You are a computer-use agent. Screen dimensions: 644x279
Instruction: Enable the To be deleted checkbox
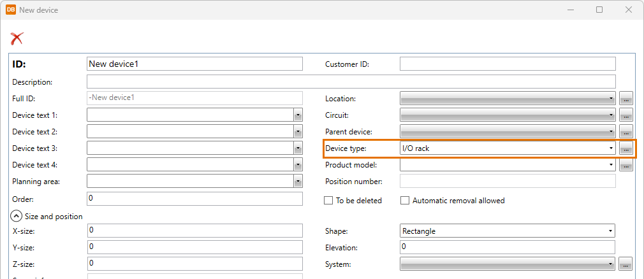[329, 201]
